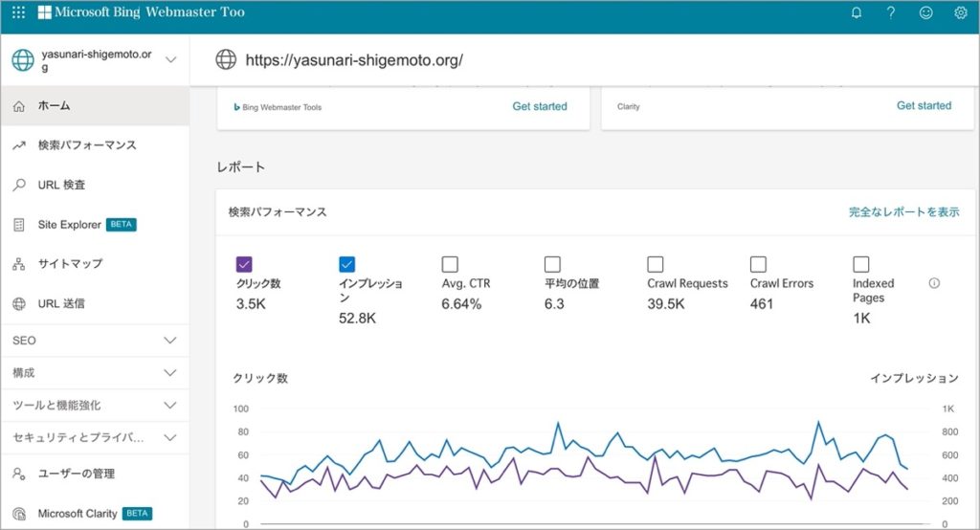Click the 39.5K crawl requests value
Viewport: 980px width, 530px height.
click(666, 304)
